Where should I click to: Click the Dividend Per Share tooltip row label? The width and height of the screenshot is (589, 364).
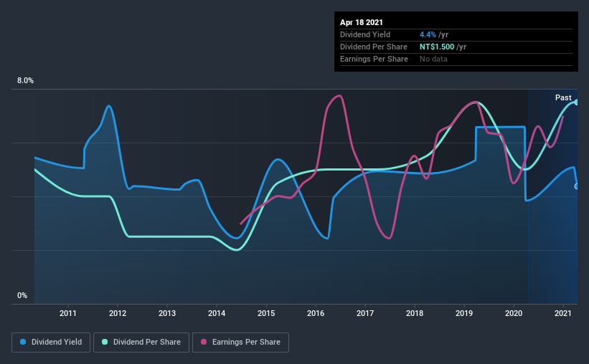point(373,47)
